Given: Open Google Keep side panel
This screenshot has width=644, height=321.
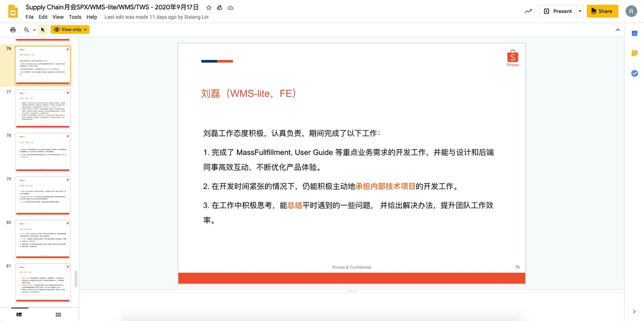Looking at the screenshot, I should 634,53.
